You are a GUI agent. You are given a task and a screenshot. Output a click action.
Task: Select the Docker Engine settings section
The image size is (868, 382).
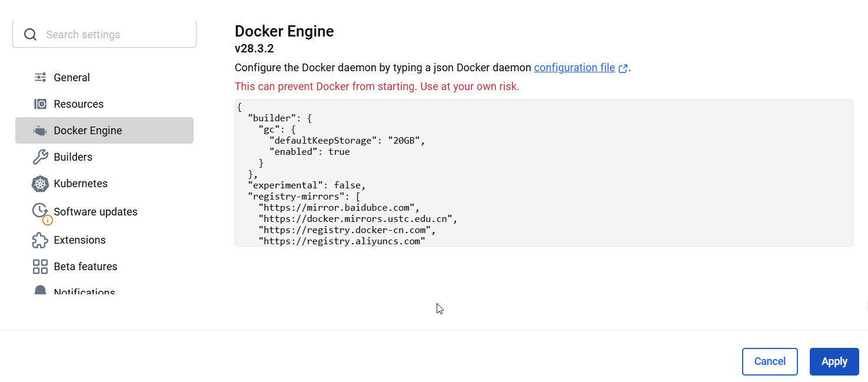tap(104, 131)
